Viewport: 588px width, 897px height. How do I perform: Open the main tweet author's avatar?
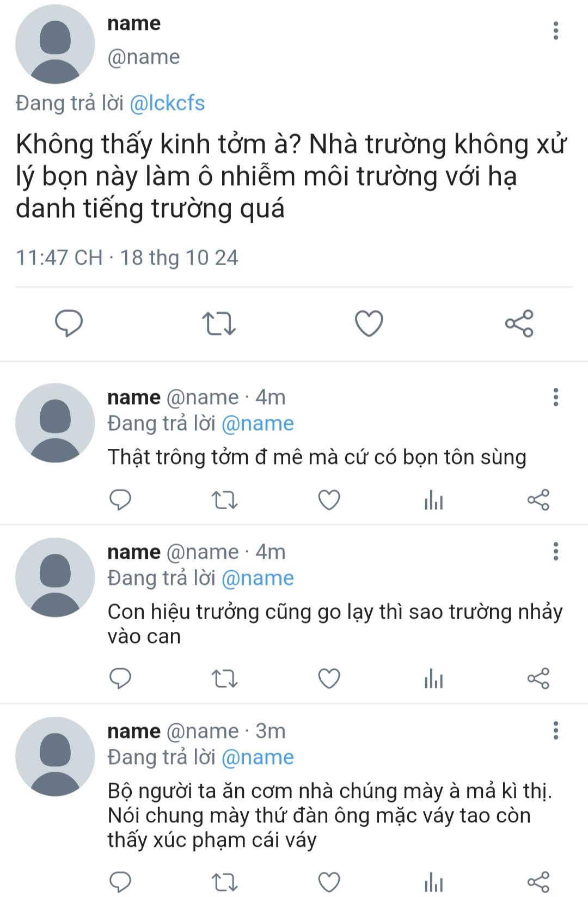point(55,44)
